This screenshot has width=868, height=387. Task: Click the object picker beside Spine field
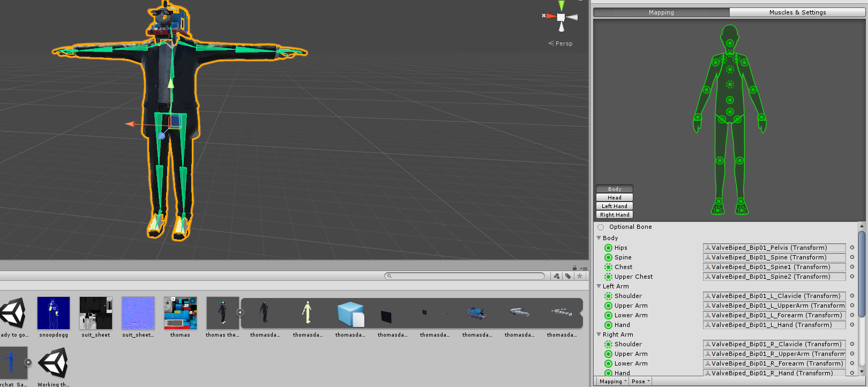pyautogui.click(x=852, y=257)
